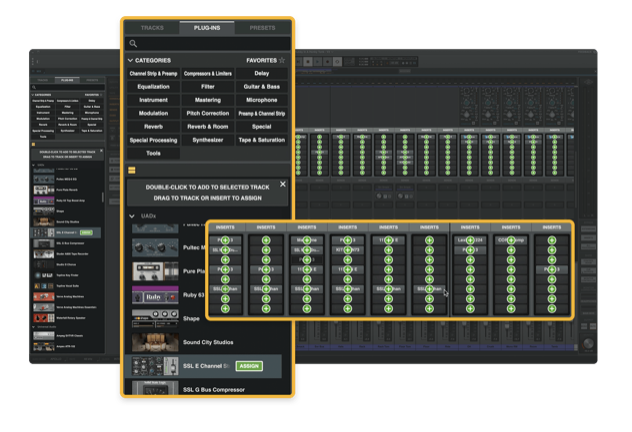Click the plug-in search field in enlarged browser
The width and height of the screenshot is (632, 432).
point(208,44)
